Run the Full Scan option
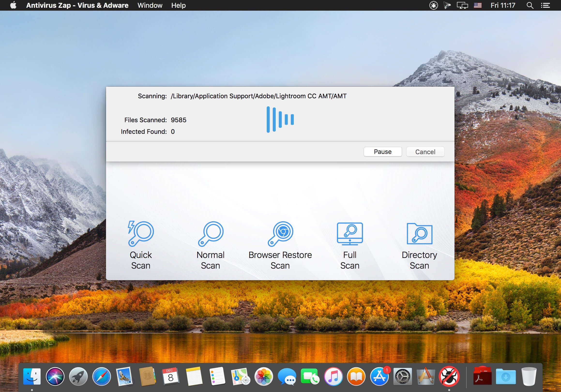Image resolution: width=561 pixels, height=392 pixels. [x=350, y=234]
